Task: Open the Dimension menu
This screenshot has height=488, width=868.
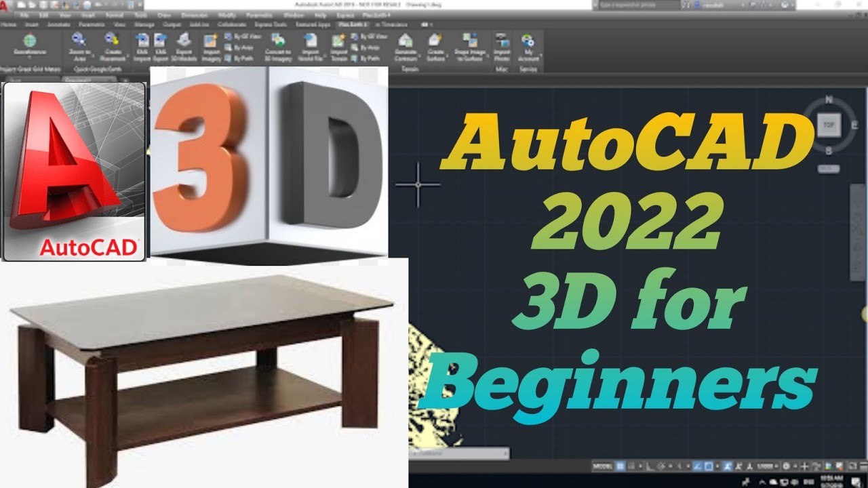Action: [195, 14]
